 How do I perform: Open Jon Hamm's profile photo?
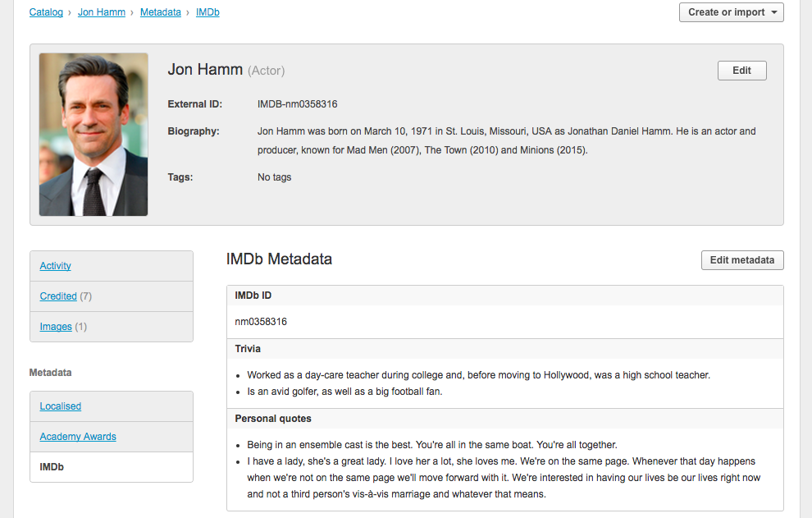[94, 135]
